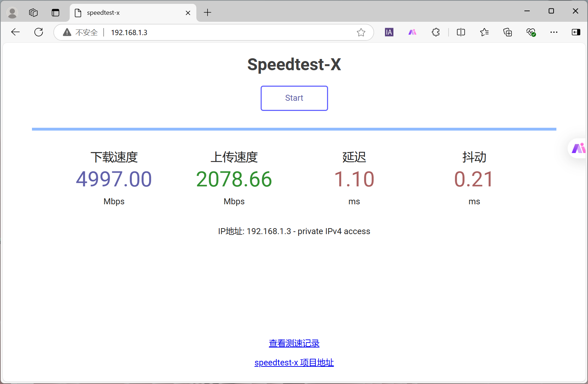Open a new tab with plus button
The image size is (588, 384).
click(x=208, y=13)
